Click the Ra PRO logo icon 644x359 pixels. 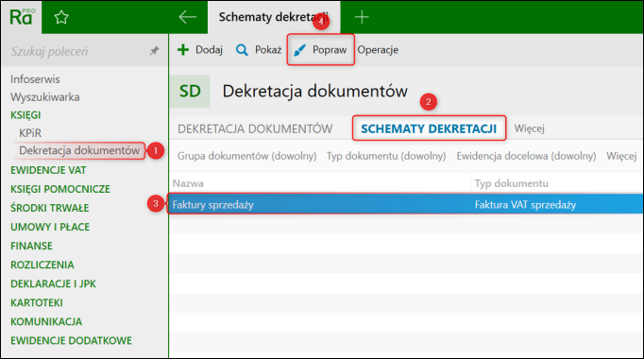pyautogui.click(x=22, y=17)
